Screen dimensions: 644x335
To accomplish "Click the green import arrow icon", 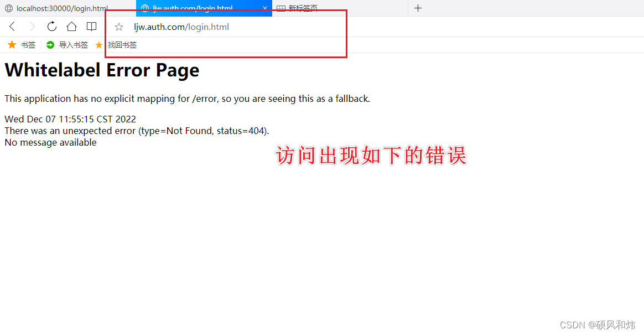I will tap(50, 45).
